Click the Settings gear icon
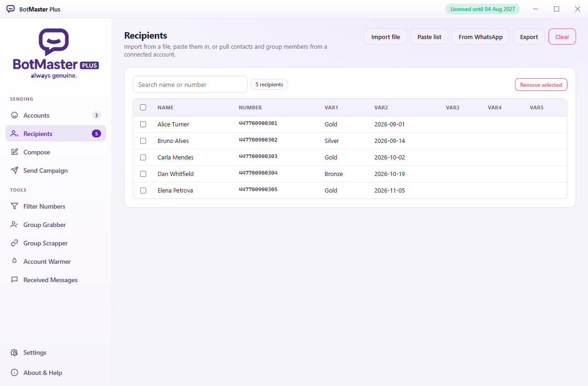 coord(15,352)
